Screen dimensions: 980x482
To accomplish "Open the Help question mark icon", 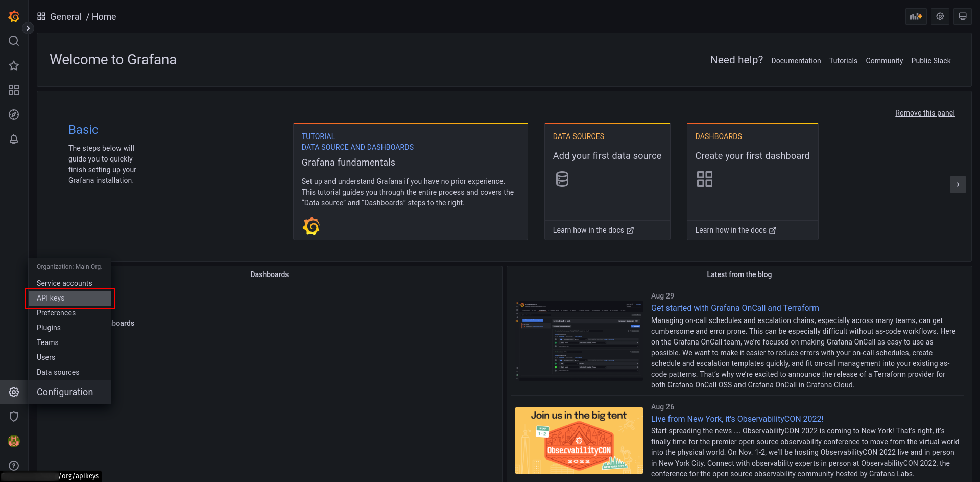I will [14, 466].
